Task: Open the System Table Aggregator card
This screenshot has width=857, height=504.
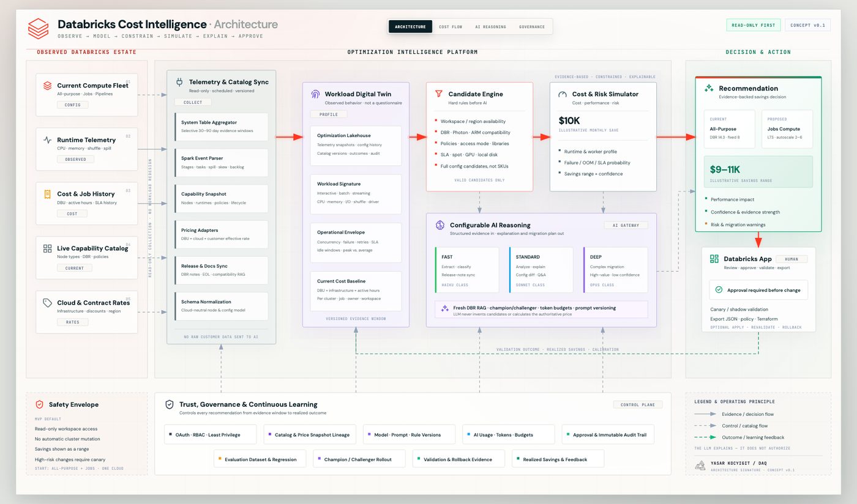Action: pyautogui.click(x=221, y=127)
